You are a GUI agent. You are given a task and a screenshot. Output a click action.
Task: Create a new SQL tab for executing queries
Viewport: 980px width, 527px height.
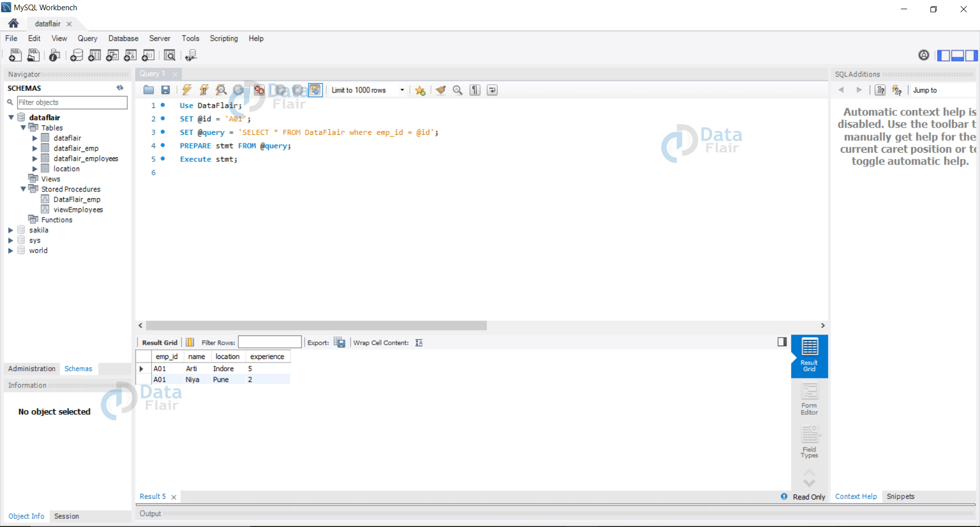point(15,55)
